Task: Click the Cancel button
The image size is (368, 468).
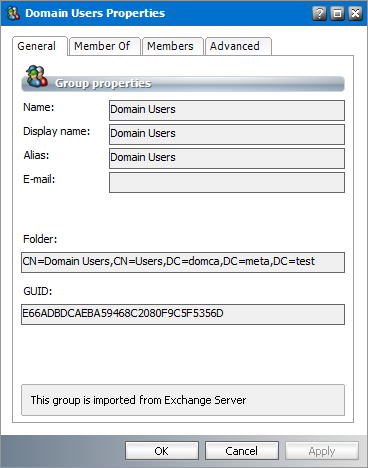Action: (x=242, y=451)
